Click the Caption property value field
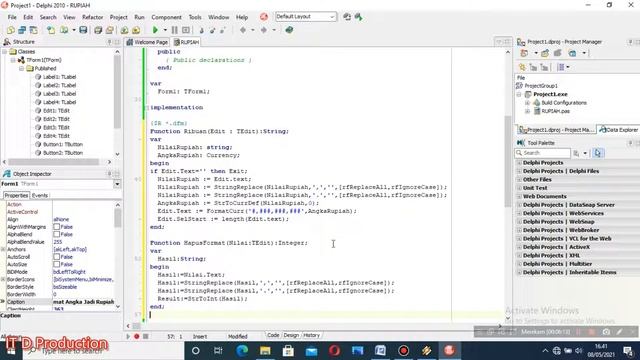 coord(84,302)
